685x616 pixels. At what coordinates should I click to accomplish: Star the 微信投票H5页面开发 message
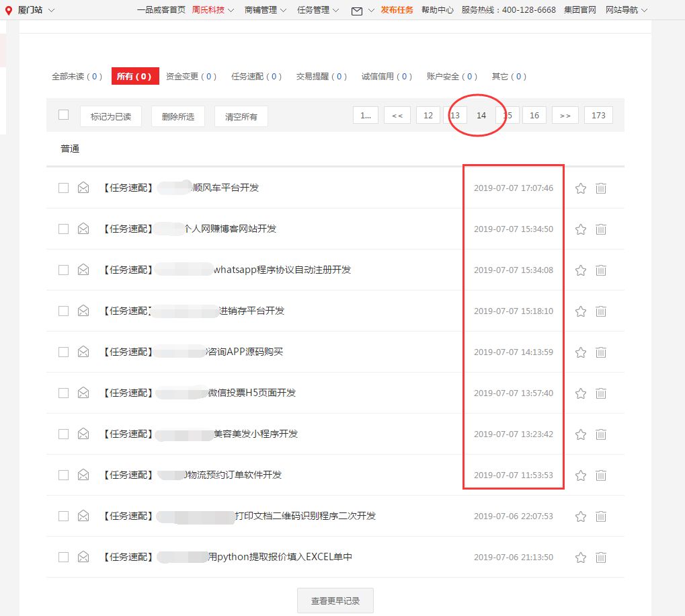(x=580, y=393)
